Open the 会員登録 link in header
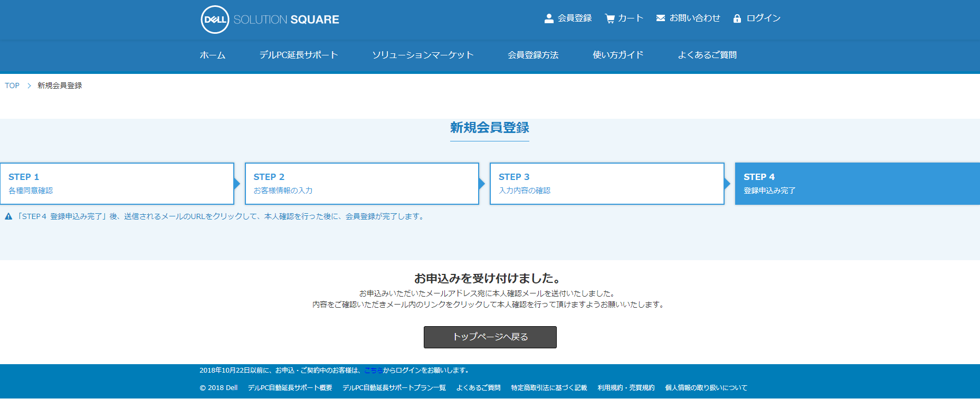980x399 pixels. coord(575,18)
